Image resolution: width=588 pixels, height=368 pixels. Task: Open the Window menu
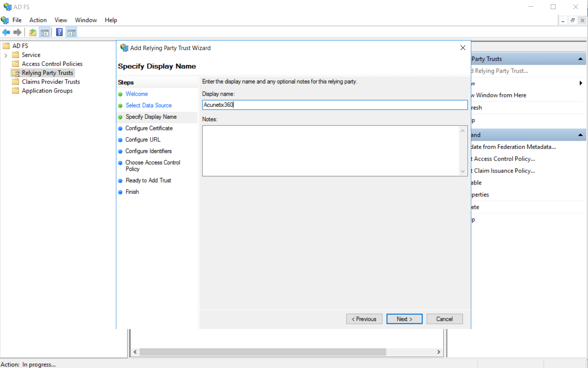86,20
